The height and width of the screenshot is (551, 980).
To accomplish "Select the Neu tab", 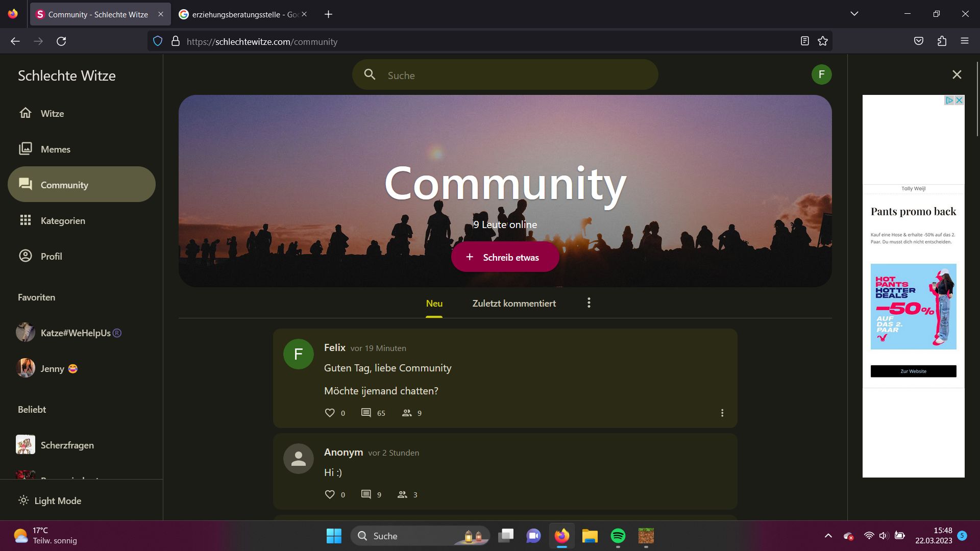I will 434,303.
